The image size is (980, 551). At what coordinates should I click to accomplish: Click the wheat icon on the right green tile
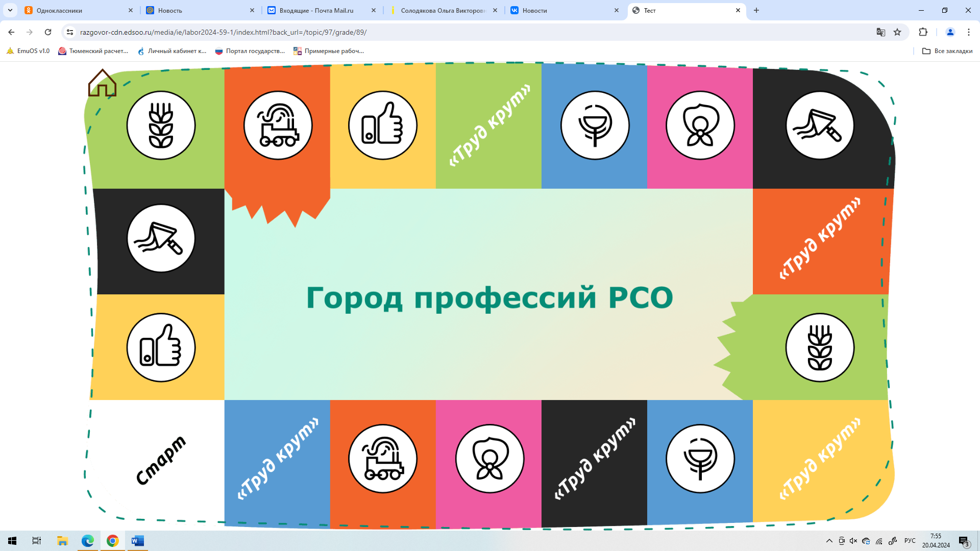(820, 347)
